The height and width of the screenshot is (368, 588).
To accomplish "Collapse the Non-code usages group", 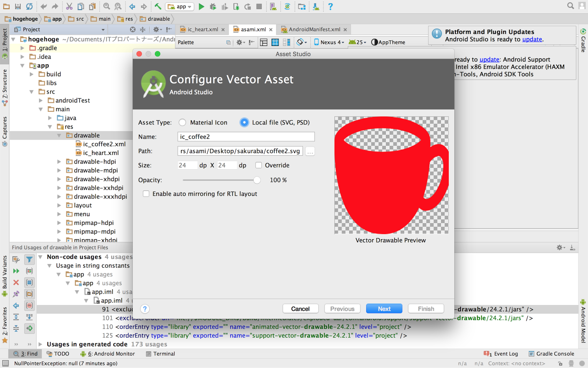I will pyautogui.click(x=41, y=257).
